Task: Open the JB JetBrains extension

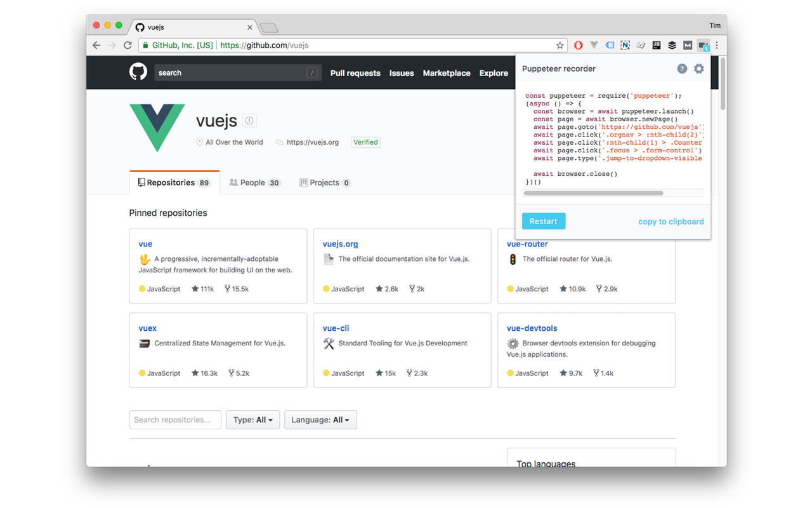Action: [x=657, y=45]
